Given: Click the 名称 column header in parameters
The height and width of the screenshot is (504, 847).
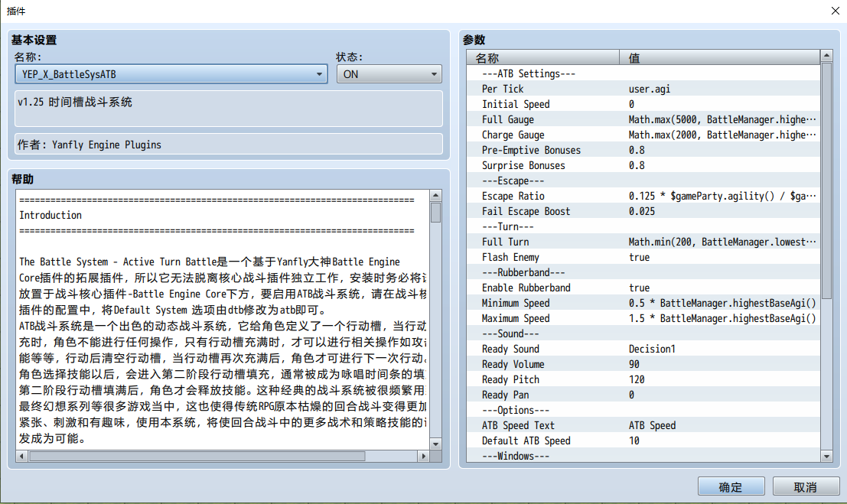Looking at the screenshot, I should pyautogui.click(x=543, y=57).
